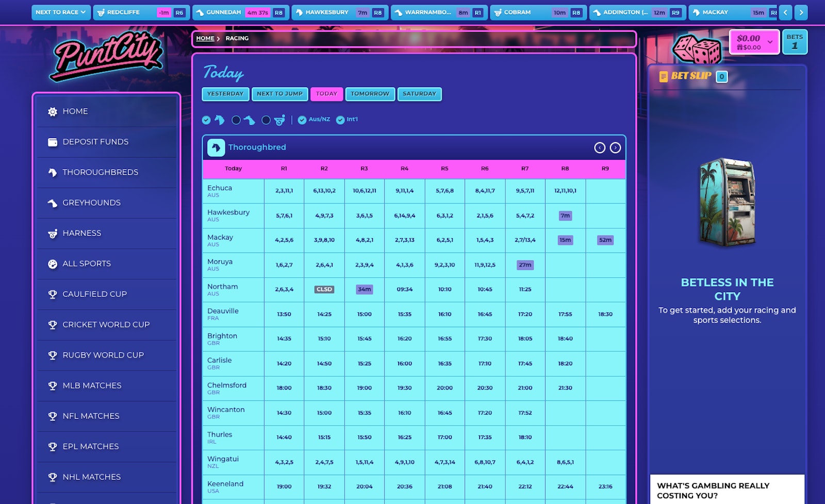Viewport: 825px width, 504px height.
Task: Click the Bet Slip count badge
Action: [722, 77]
